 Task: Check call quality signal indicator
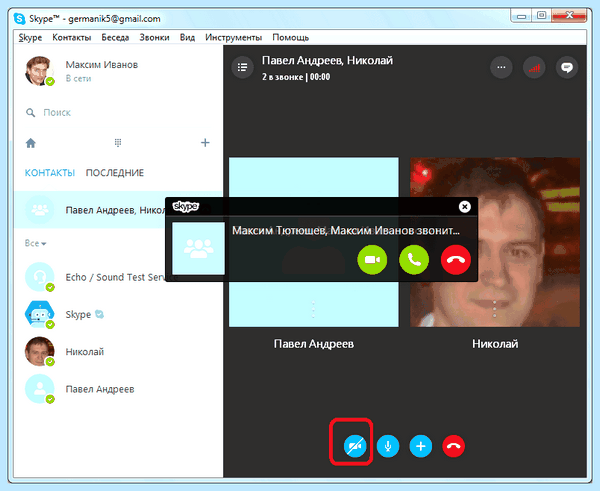pyautogui.click(x=534, y=67)
